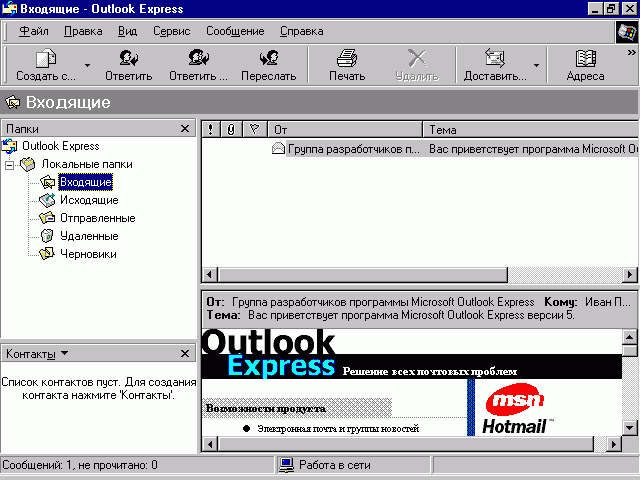
Task: Click the Черновики drafts icon
Action: coord(47,253)
